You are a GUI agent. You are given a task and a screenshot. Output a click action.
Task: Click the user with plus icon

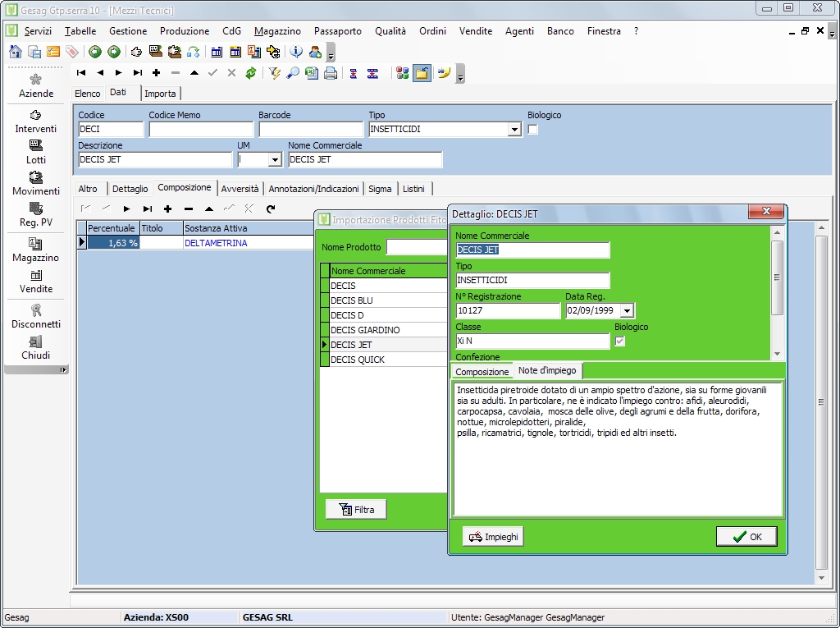[315, 52]
